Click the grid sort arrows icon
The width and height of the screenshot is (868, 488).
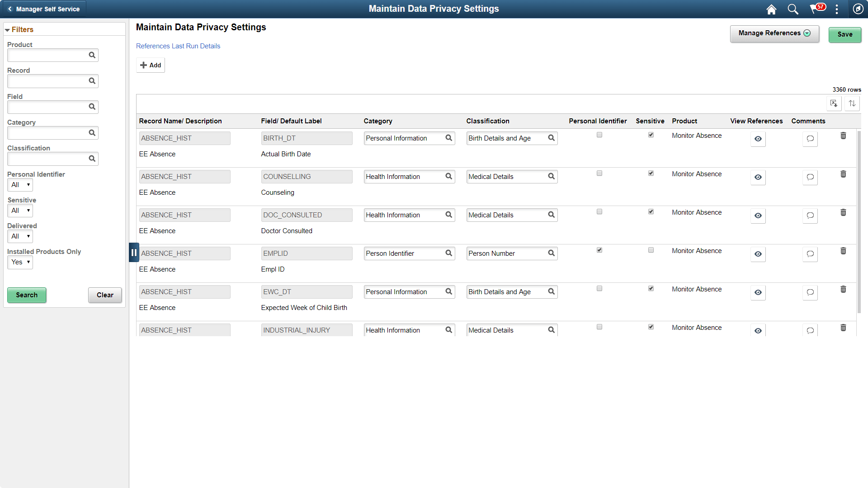coord(852,103)
